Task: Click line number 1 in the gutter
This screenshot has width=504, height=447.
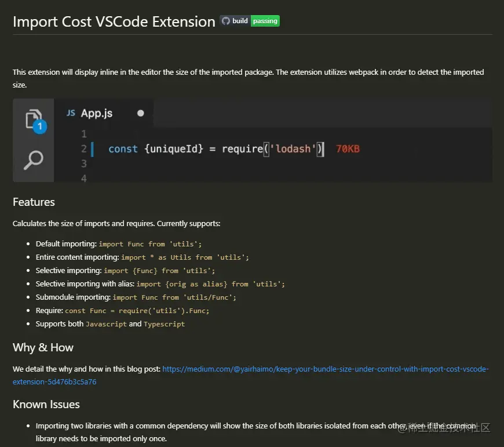Action: [84, 134]
